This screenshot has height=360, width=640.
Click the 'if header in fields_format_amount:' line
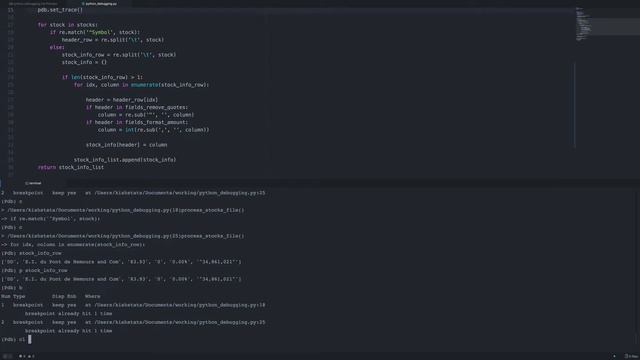(x=137, y=122)
